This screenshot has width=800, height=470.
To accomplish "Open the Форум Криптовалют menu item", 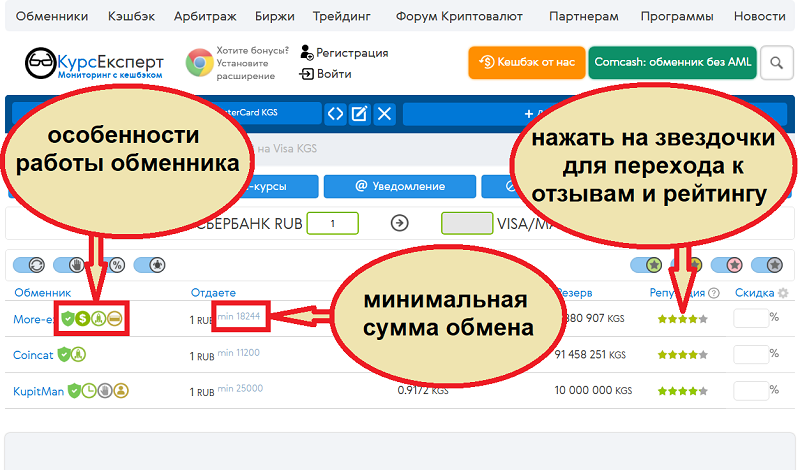I will pos(459,16).
